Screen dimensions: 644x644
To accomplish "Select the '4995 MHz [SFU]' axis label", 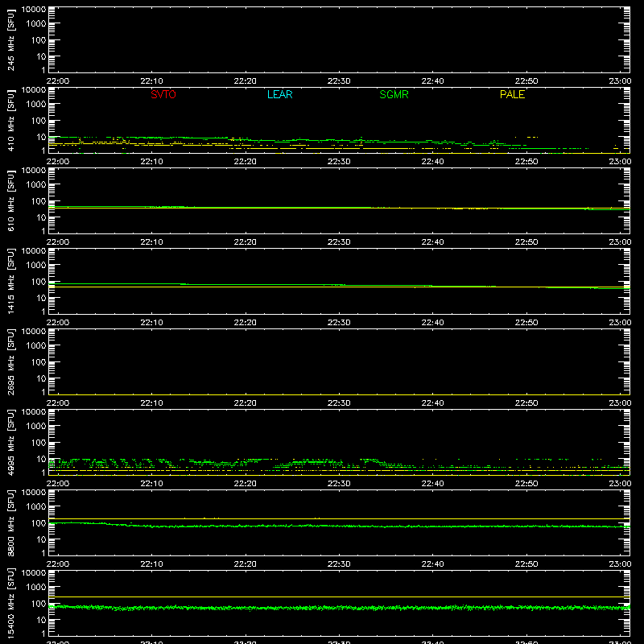I will coord(11,442).
